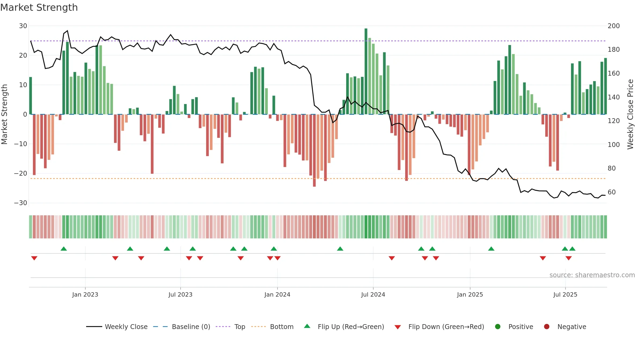Click the first flip-up marker before Jan 2023
Image resolution: width=644 pixels, height=362 pixels.
pos(64,249)
